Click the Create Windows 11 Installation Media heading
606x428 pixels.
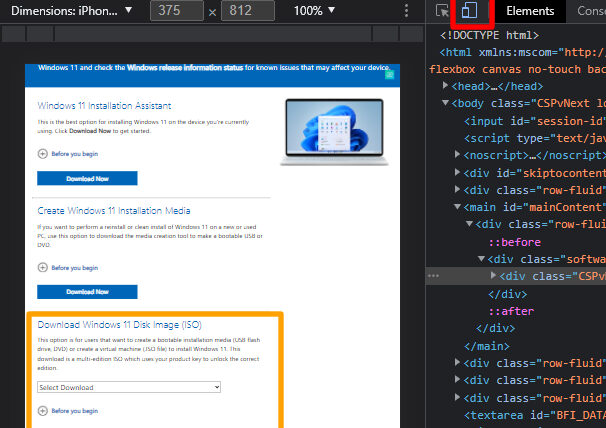(x=114, y=211)
